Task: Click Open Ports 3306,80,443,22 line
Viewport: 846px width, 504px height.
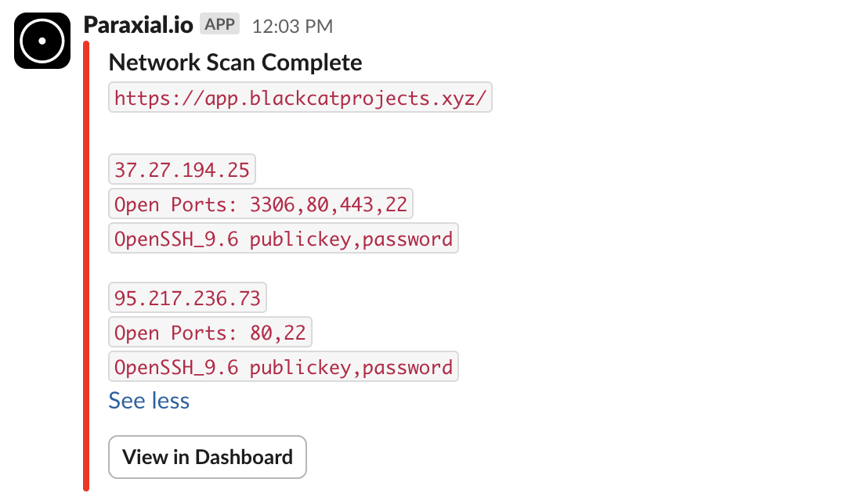Action: tap(261, 203)
